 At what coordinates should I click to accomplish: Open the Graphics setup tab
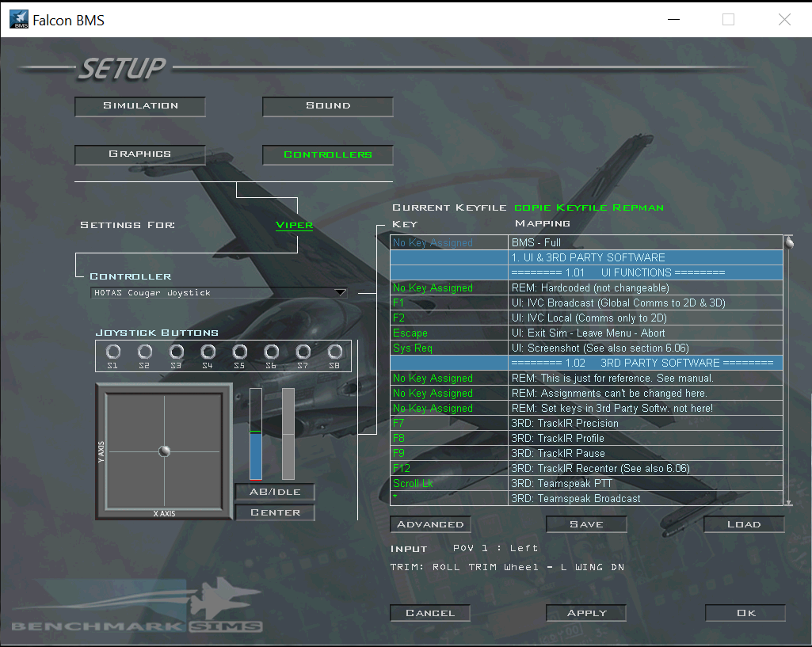click(x=140, y=154)
